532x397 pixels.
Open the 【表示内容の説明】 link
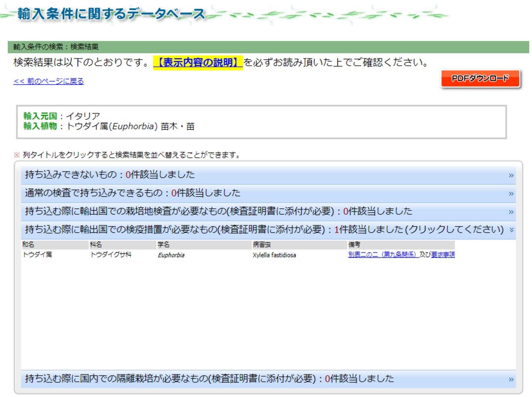[x=198, y=63]
